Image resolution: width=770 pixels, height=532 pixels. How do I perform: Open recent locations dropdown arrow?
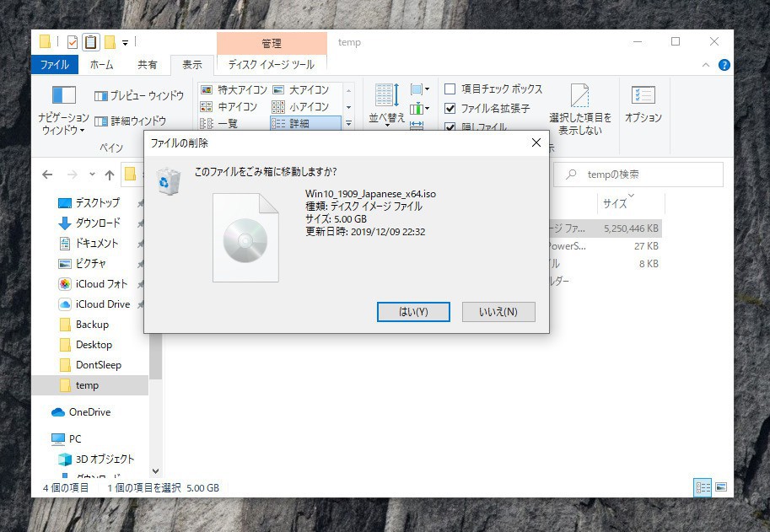pos(92,175)
